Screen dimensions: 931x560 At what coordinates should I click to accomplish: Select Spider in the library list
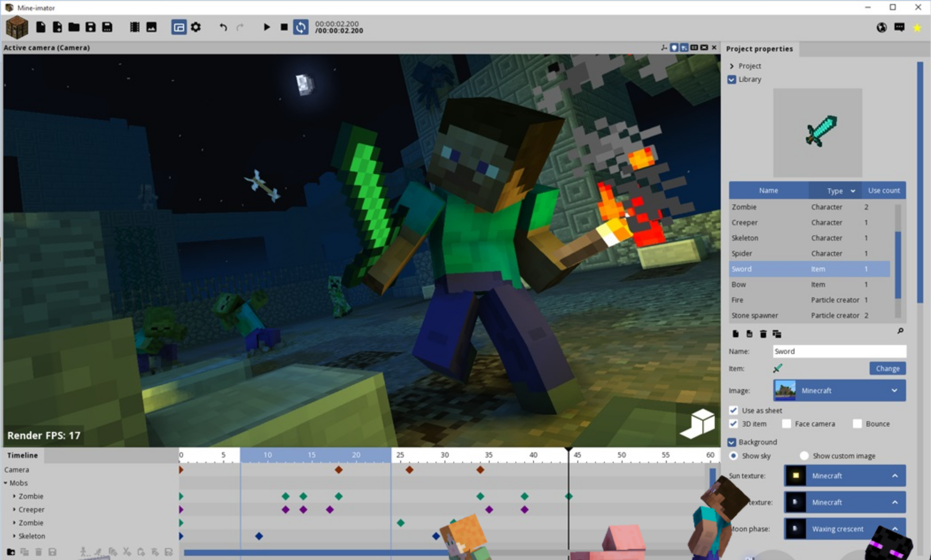[810, 253]
